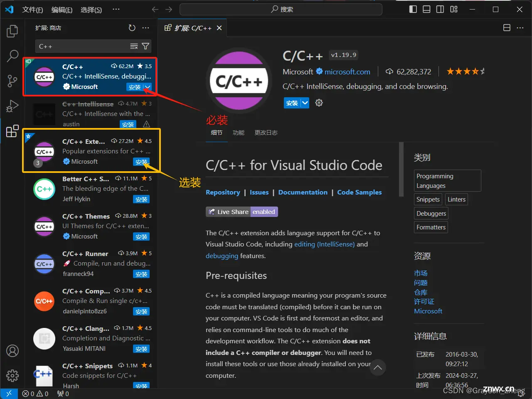The height and width of the screenshot is (399, 532).
Task: Select Snippets category tag
Action: click(x=428, y=199)
